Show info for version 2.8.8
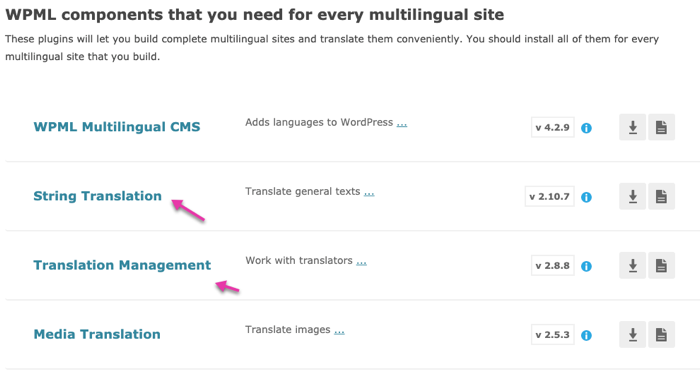The height and width of the screenshot is (391, 700). click(586, 266)
